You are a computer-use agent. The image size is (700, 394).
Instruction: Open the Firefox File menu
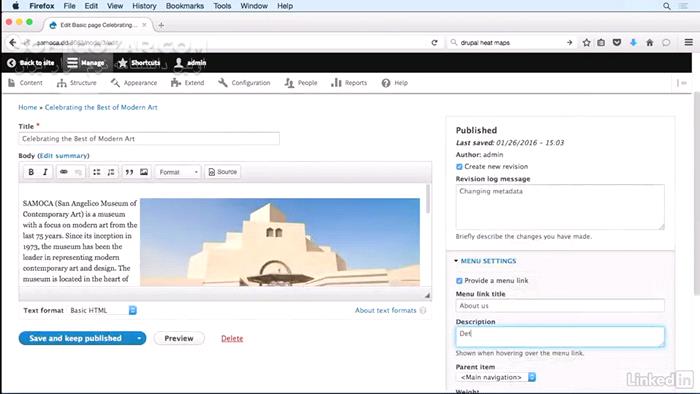tap(69, 6)
